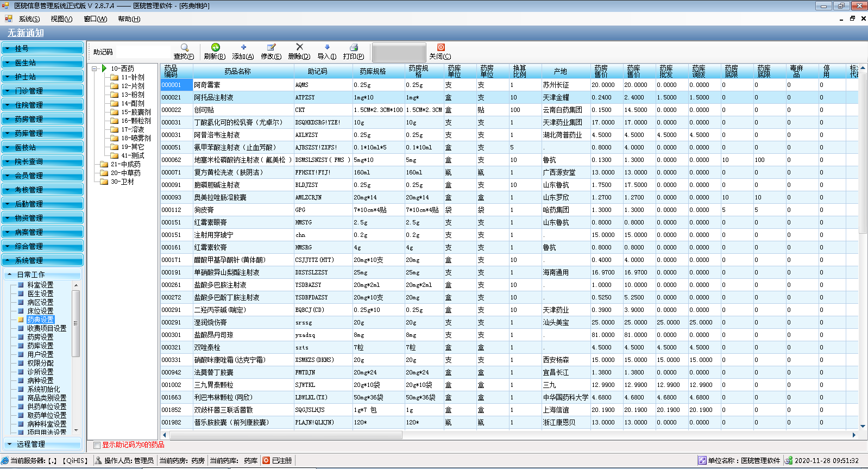This screenshot has height=469, width=868.
Task: Expand the 院长查询 sidebar section
Action: pos(42,161)
